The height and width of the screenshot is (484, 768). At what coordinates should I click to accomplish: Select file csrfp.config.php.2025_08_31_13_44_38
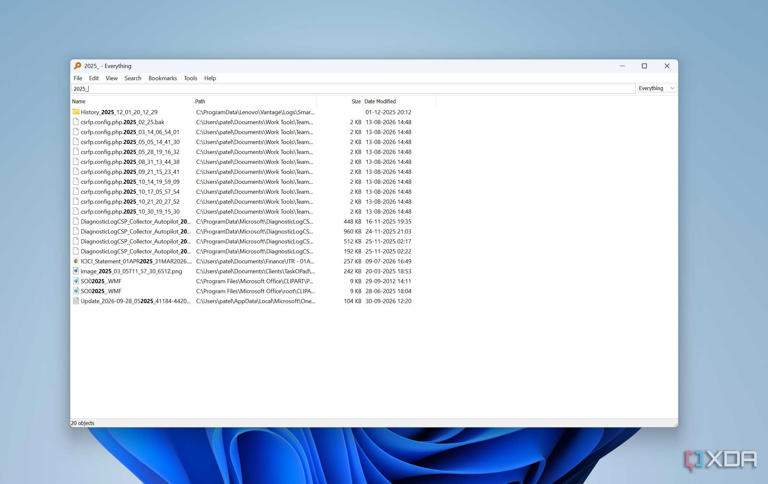click(130, 162)
